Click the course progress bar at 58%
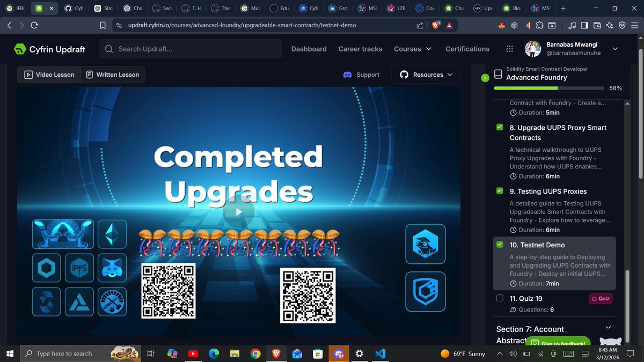This screenshot has height=362, width=644. [x=550, y=87]
